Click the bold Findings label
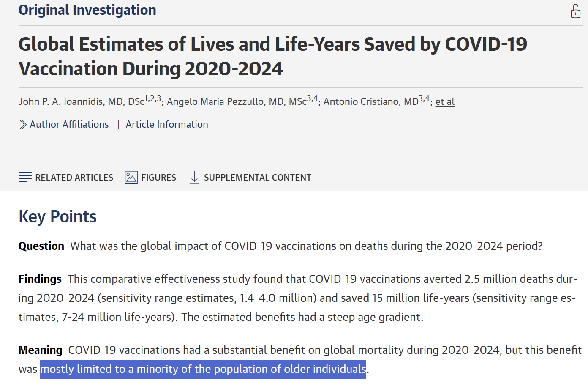The width and height of the screenshot is (588, 386). point(40,279)
